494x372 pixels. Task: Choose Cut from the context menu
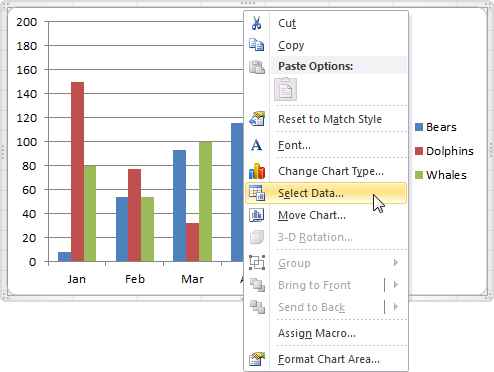325,23
